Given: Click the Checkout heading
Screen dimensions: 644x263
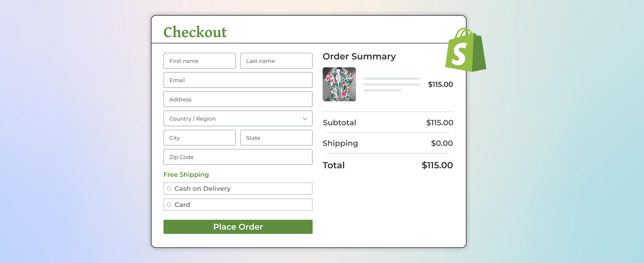Looking at the screenshot, I should tap(195, 32).
